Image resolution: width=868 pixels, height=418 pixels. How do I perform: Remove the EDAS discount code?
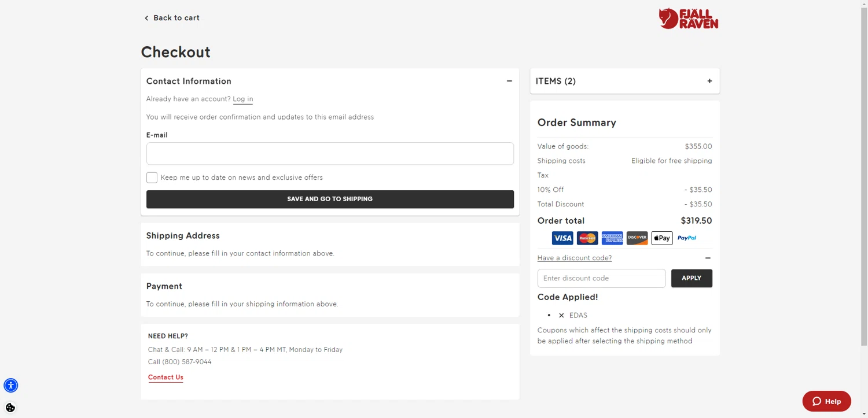pos(561,316)
